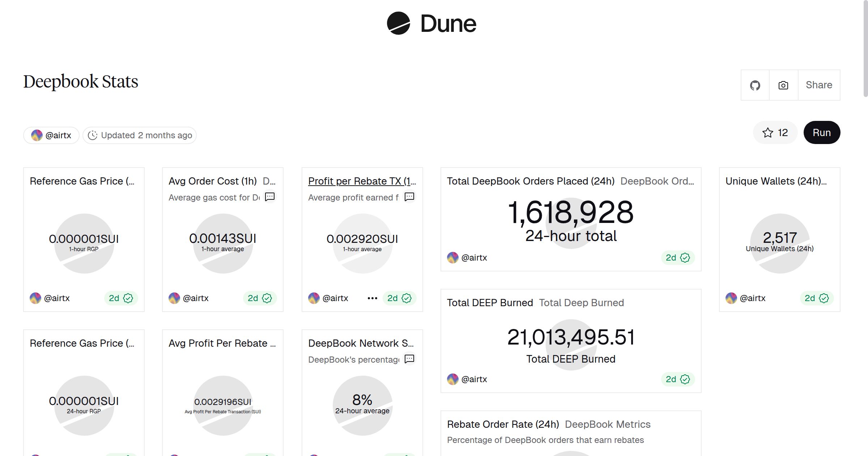Open the ellipsis menu on Profit per Rebate TX card

coord(372,298)
